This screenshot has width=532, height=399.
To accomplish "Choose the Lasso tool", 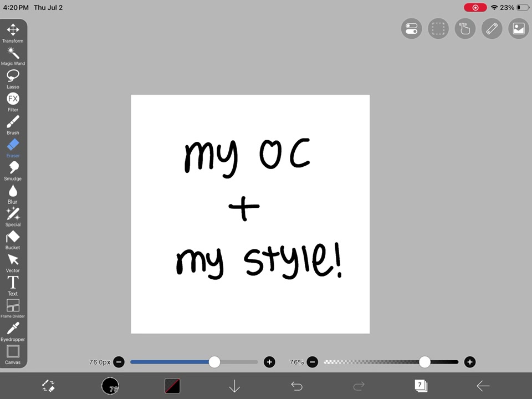I will click(13, 79).
